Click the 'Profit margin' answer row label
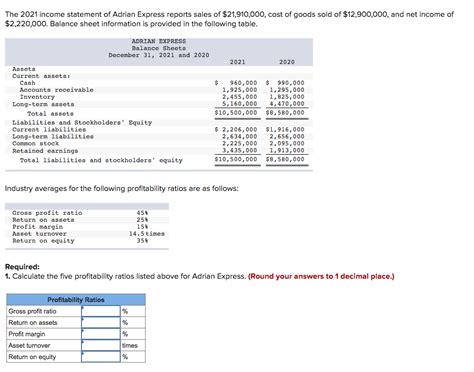474x372 pixels. coord(27,334)
